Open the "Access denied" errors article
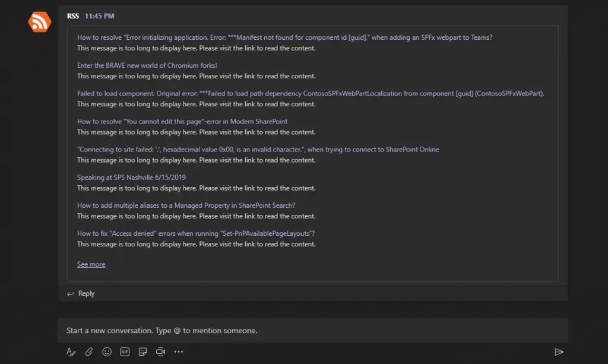The image size is (608, 364). click(195, 233)
